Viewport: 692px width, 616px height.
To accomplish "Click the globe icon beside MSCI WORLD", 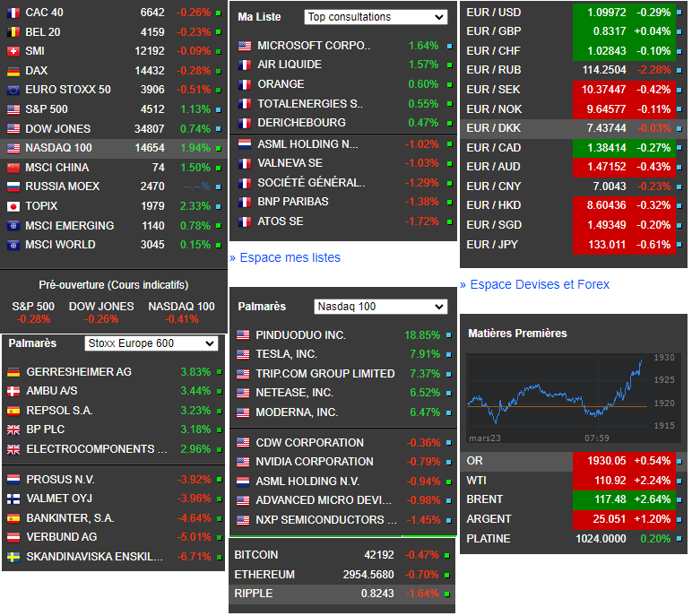I will tap(13, 245).
